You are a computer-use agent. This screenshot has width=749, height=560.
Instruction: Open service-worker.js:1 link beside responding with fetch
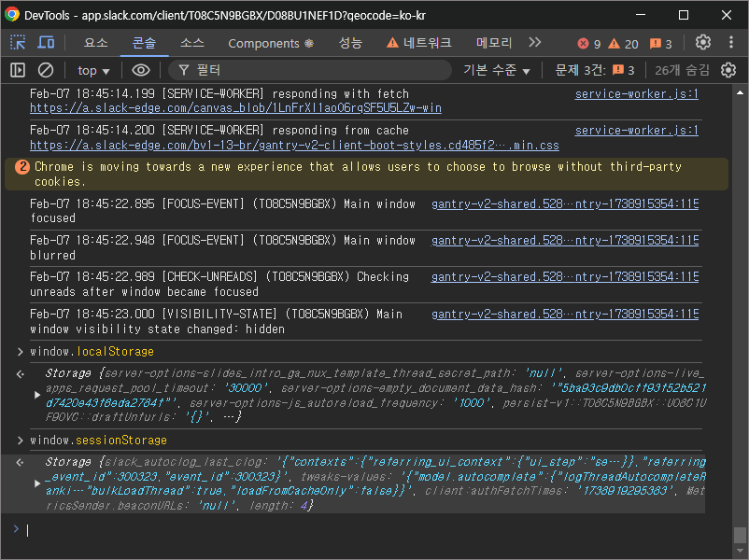pos(636,94)
